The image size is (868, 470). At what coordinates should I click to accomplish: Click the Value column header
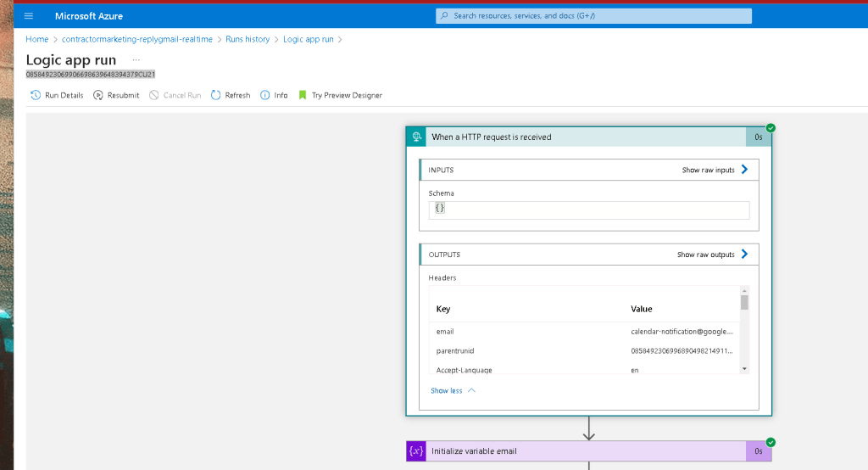pos(642,309)
